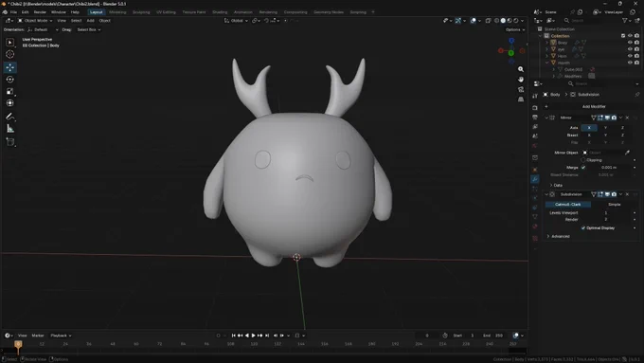644x363 pixels.
Task: Switch to the Sculpting workspace tab
Action: coord(141,12)
